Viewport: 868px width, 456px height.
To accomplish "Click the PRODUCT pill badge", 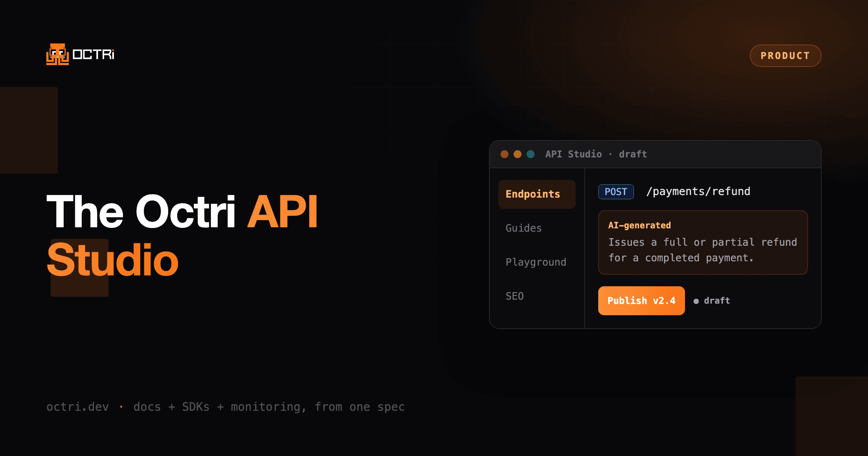I will click(786, 56).
